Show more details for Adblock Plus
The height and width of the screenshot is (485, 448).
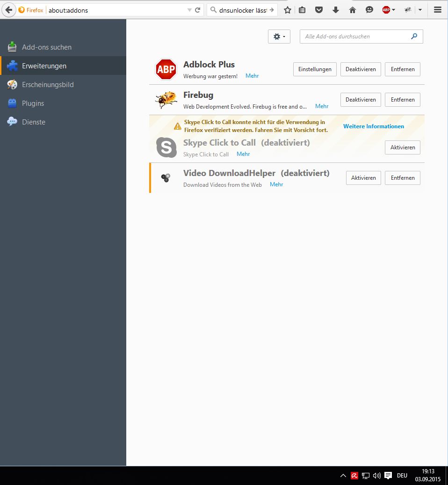click(x=252, y=76)
